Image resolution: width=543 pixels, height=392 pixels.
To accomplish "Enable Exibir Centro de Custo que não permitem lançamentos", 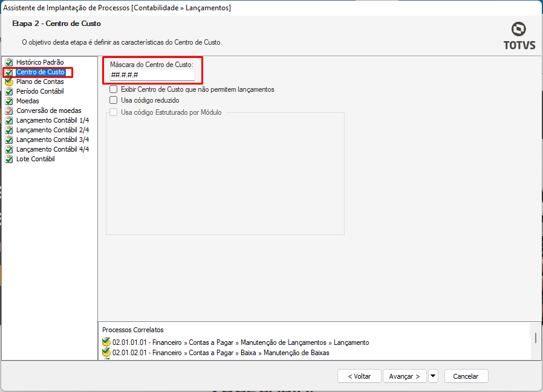I will [113, 89].
